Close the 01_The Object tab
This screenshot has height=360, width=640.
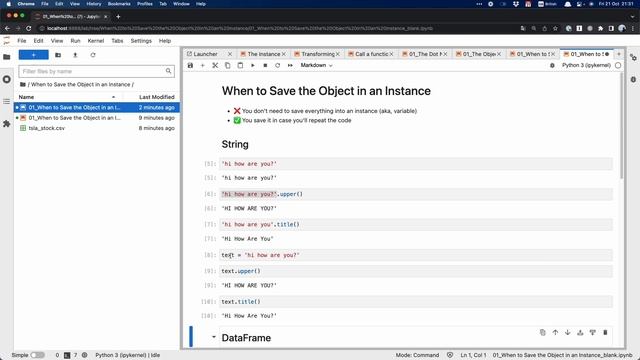pos(499,54)
